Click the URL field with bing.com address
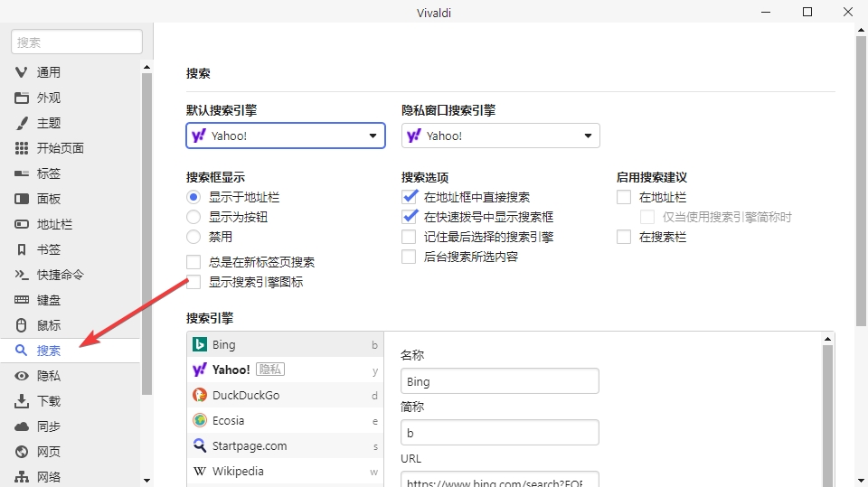 coord(500,479)
